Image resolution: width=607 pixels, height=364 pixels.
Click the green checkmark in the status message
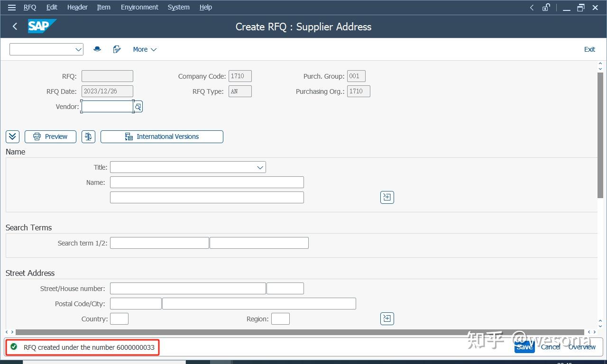click(x=14, y=347)
